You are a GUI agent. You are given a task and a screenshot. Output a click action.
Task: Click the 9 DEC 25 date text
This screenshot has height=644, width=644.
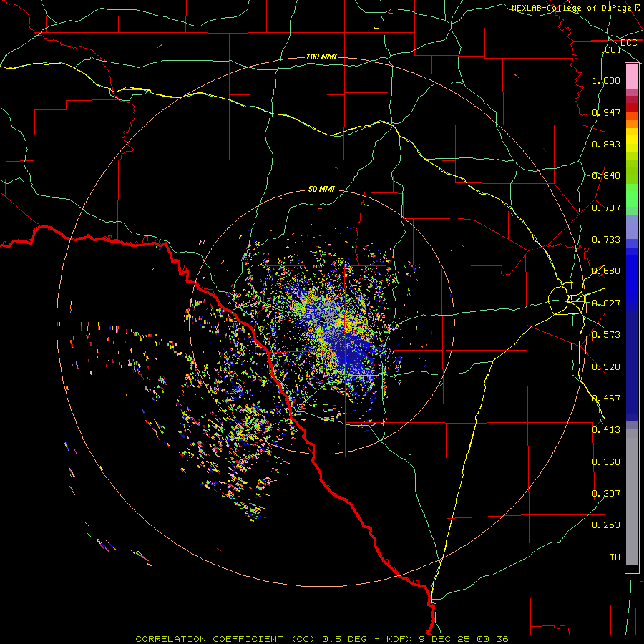446,639
